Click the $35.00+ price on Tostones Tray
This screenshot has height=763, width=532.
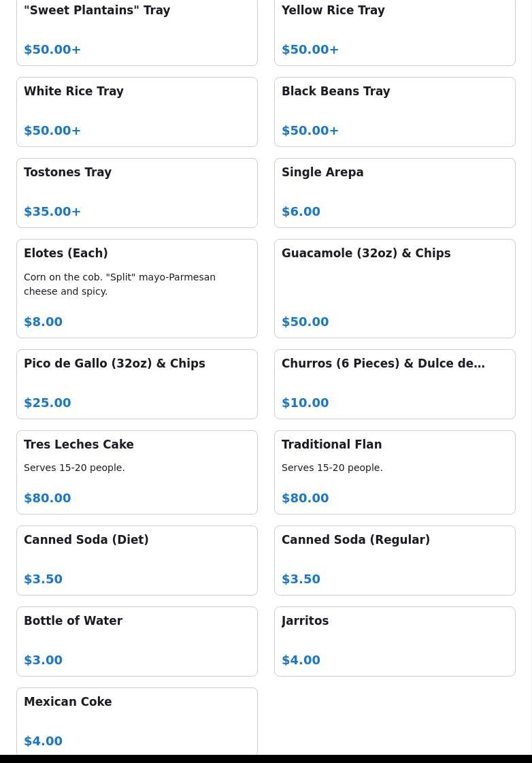tap(52, 212)
